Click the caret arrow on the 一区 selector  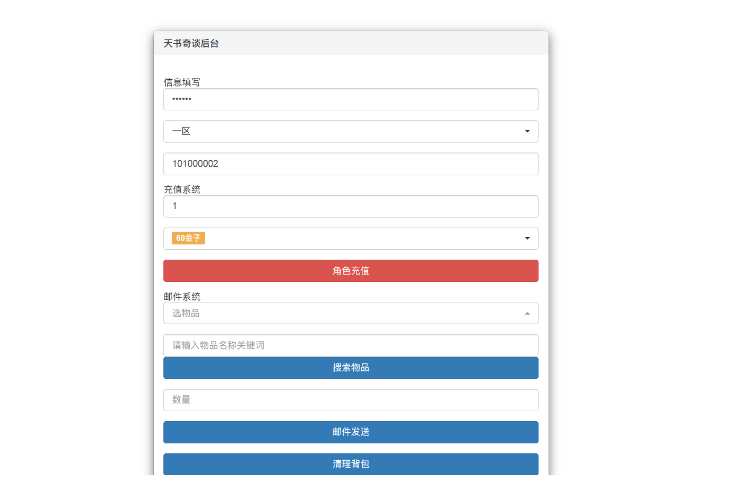527,131
